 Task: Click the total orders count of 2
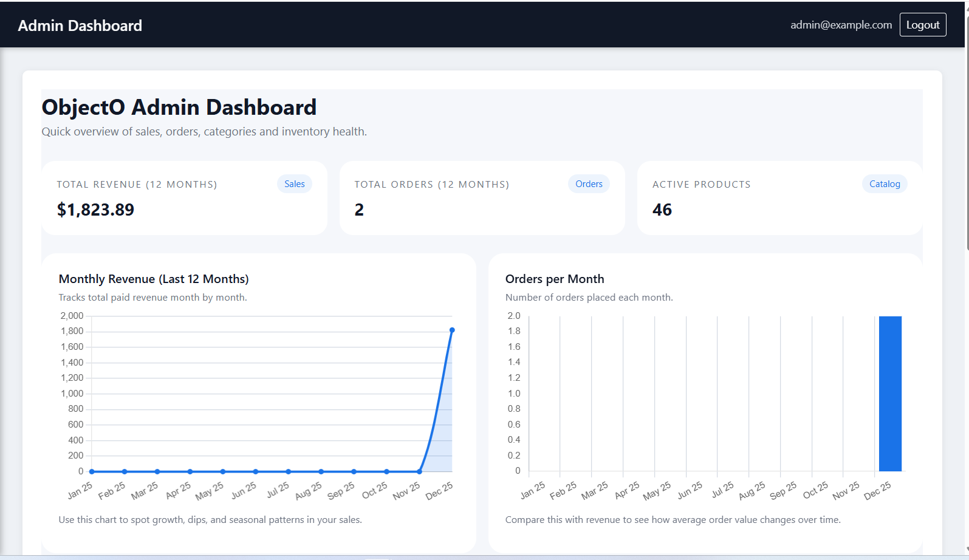359,210
